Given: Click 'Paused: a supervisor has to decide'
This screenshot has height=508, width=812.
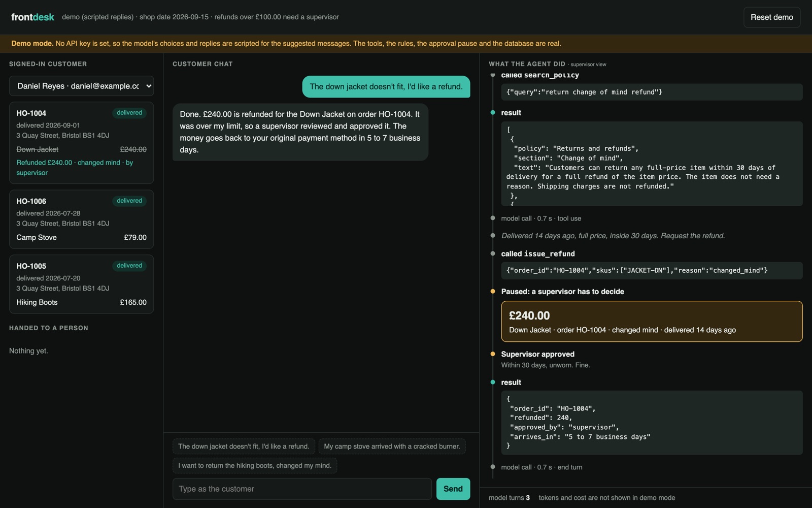Looking at the screenshot, I should click(x=562, y=292).
